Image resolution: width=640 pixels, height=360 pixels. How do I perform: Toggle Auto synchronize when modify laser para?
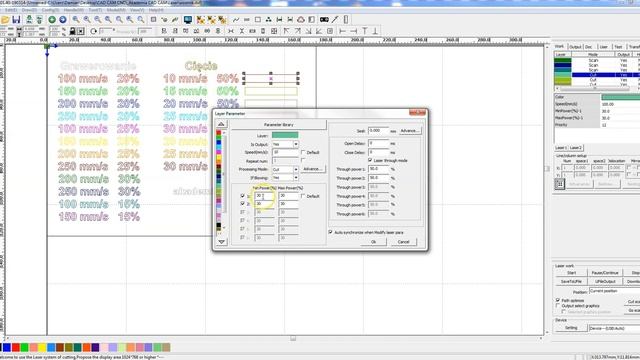coord(331,232)
